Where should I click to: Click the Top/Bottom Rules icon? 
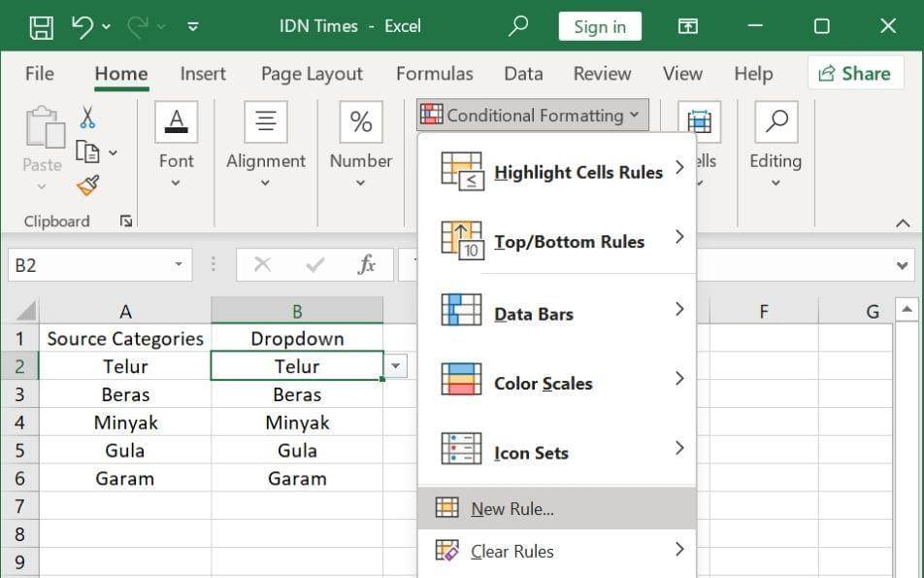click(464, 239)
